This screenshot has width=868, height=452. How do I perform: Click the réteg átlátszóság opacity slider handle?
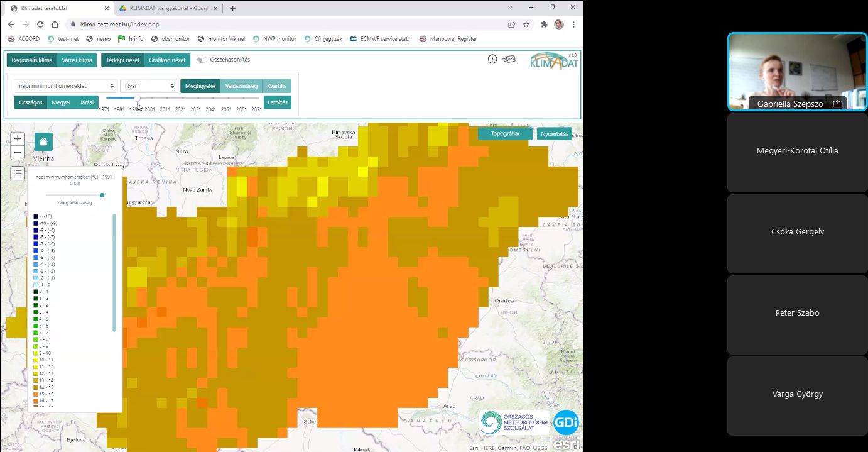pyautogui.click(x=102, y=195)
